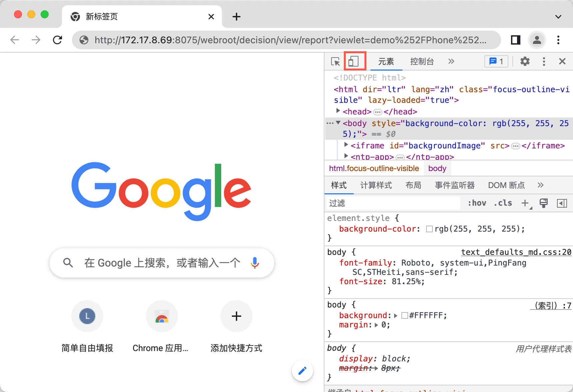This screenshot has width=573, height=392.
Task: Select the body breadcrumb
Action: tap(437, 168)
